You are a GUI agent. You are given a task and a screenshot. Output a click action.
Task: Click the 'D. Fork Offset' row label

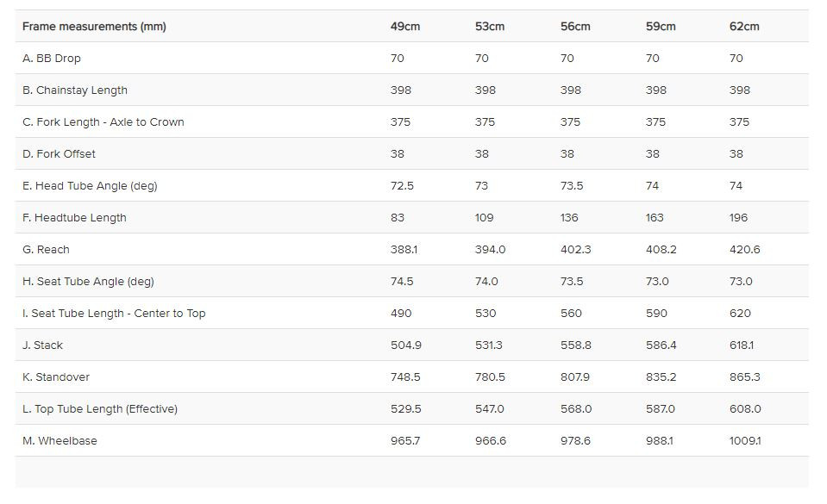click(59, 154)
